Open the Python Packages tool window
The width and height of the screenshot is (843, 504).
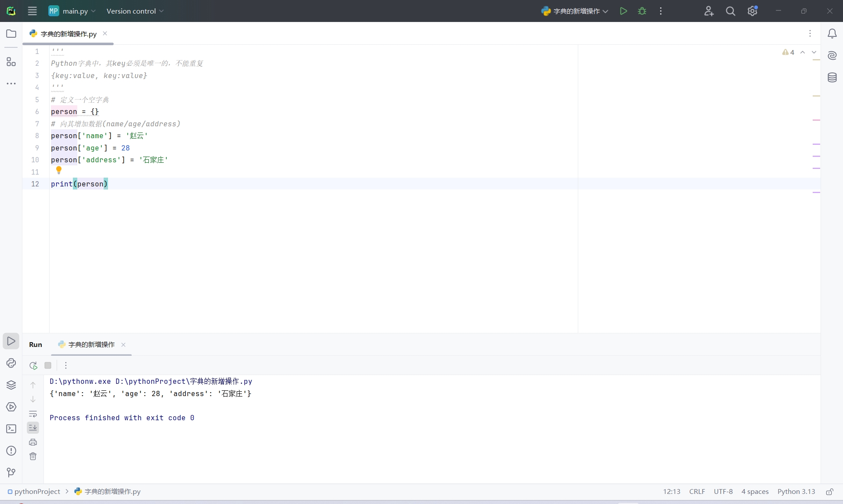[x=11, y=385]
